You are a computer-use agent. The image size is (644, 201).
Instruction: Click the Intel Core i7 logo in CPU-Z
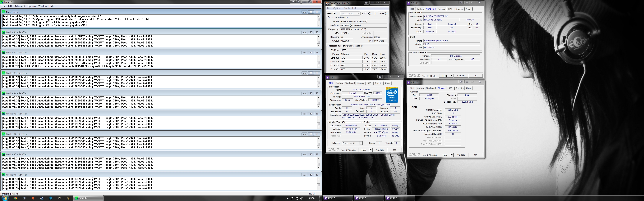[x=392, y=95]
